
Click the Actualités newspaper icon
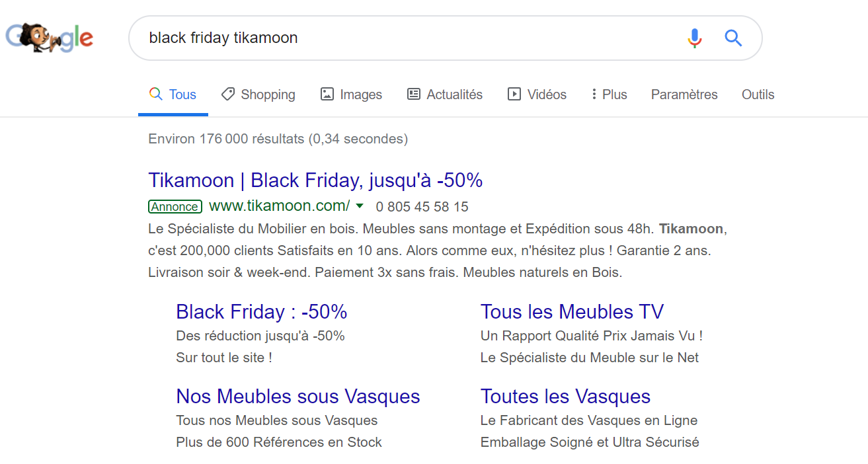tap(414, 94)
